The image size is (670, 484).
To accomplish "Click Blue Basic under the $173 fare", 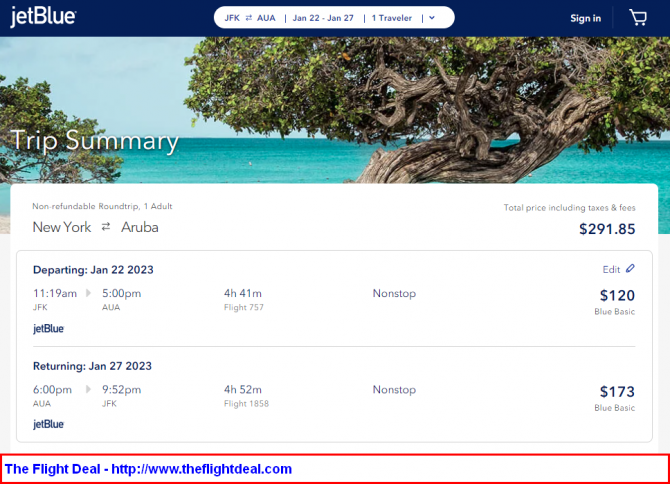I will coord(614,408).
